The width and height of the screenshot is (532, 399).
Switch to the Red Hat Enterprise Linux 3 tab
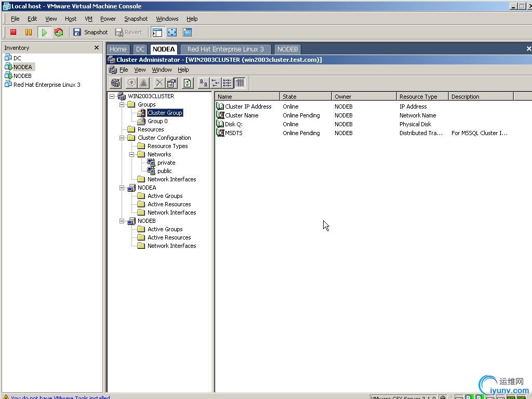pos(225,49)
